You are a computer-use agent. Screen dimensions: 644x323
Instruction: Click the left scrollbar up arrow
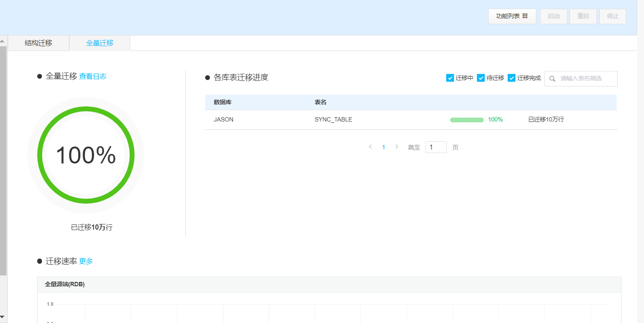[3, 41]
